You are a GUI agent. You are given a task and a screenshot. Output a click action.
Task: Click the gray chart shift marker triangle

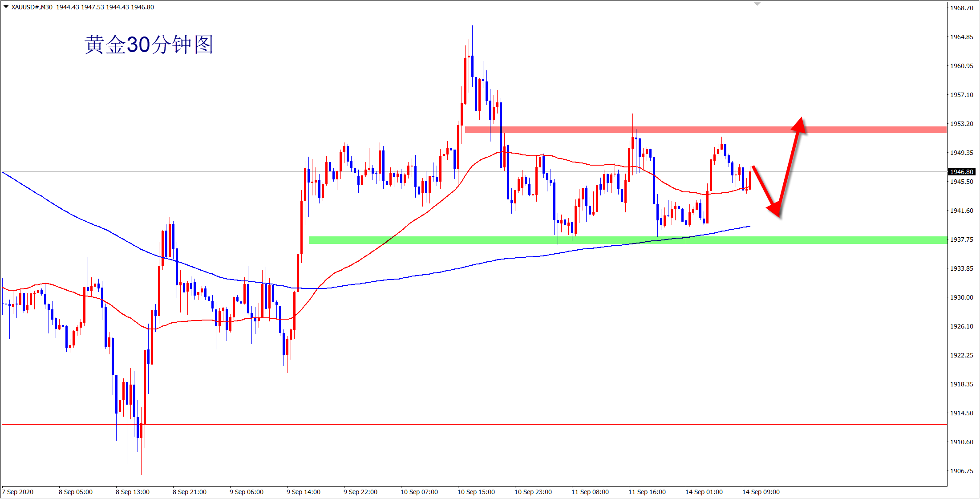coord(757,4)
